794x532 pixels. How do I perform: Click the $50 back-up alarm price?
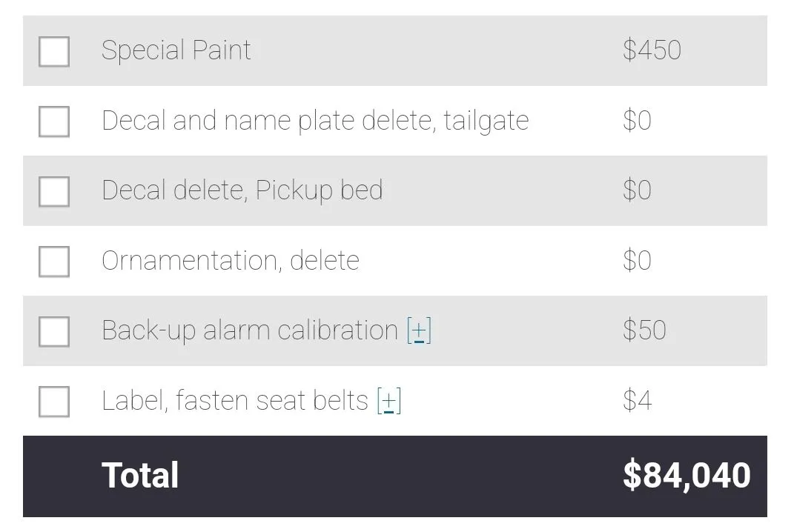click(x=645, y=330)
